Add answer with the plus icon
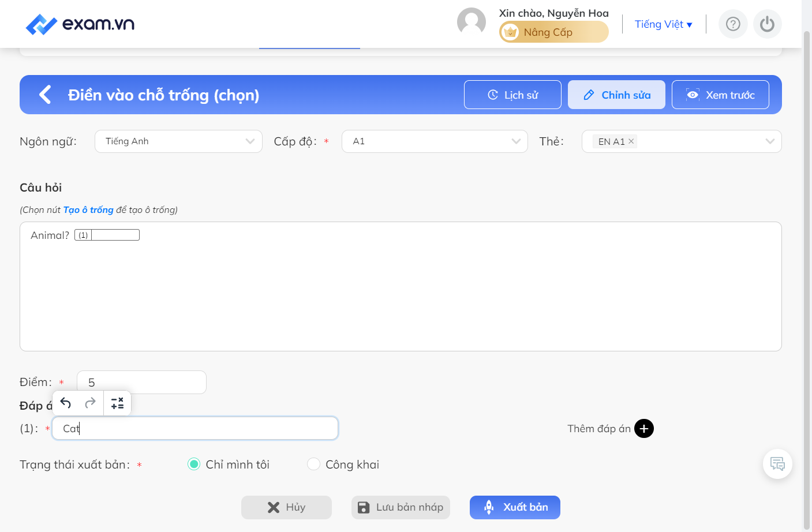 pos(644,429)
